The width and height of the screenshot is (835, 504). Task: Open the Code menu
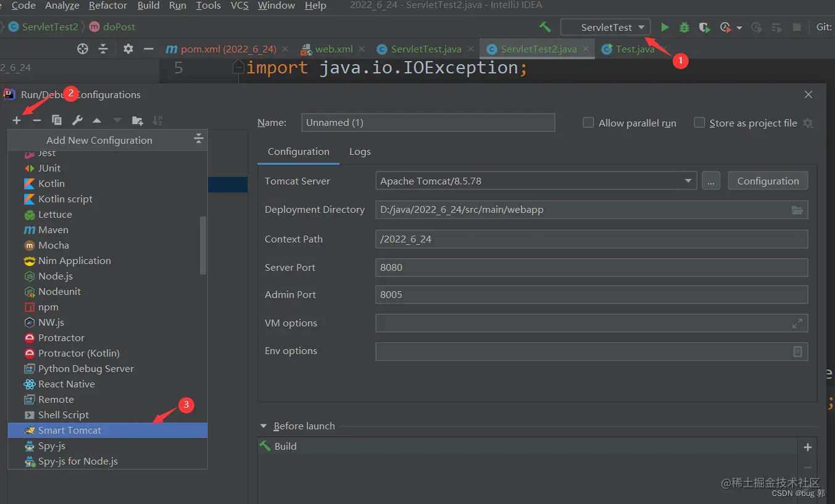pyautogui.click(x=23, y=6)
